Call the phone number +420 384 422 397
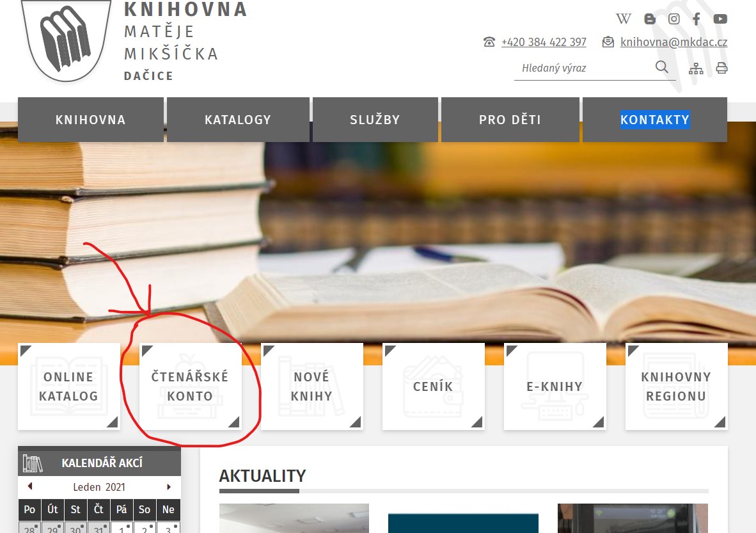 point(543,42)
